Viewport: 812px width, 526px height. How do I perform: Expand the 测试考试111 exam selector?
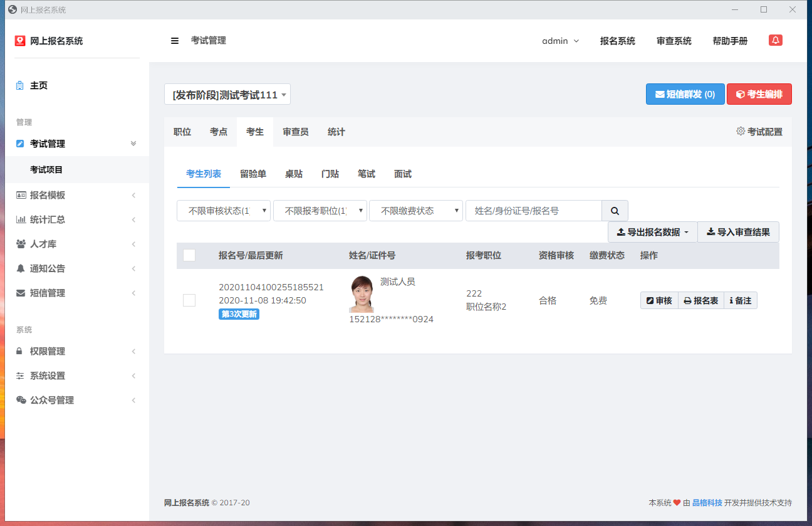227,95
